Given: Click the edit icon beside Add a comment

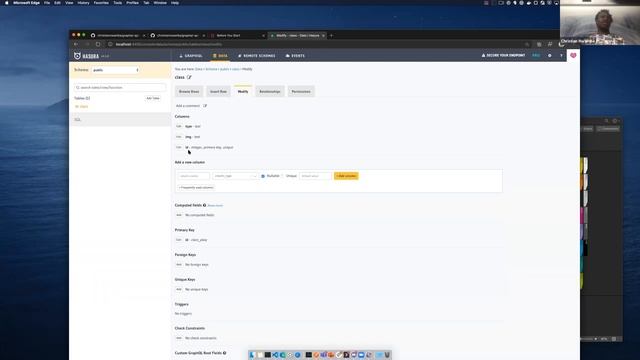Looking at the screenshot, I should (x=205, y=106).
